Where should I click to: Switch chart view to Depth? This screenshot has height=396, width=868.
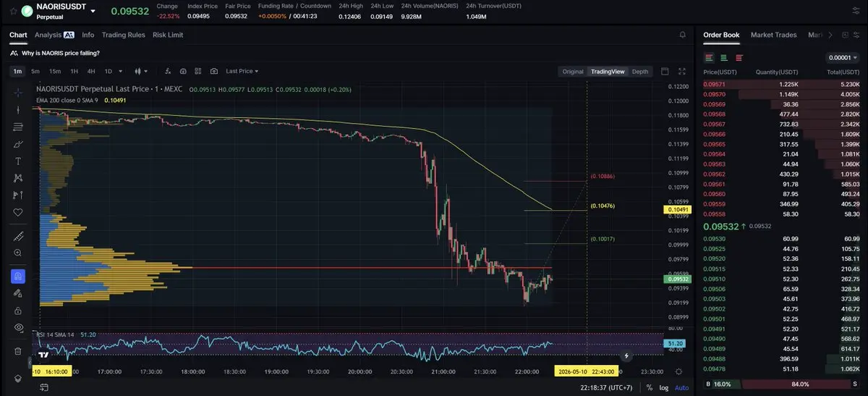pos(640,72)
